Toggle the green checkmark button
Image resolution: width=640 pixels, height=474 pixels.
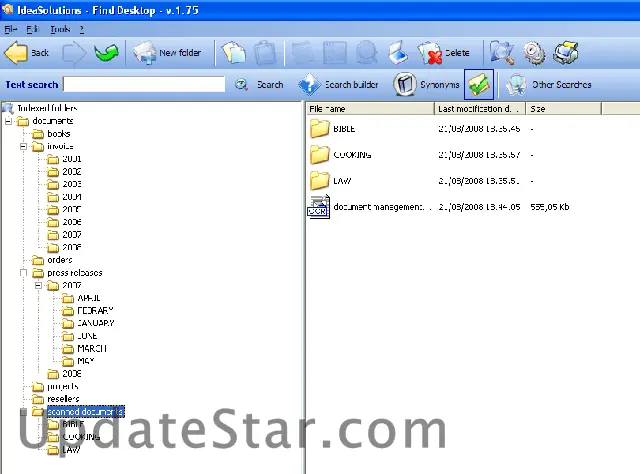479,85
